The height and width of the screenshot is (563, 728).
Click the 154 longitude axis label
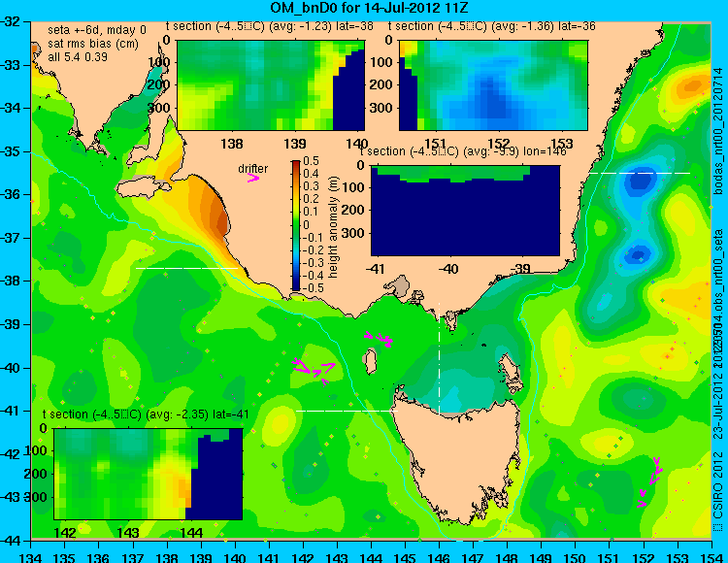[711, 557]
